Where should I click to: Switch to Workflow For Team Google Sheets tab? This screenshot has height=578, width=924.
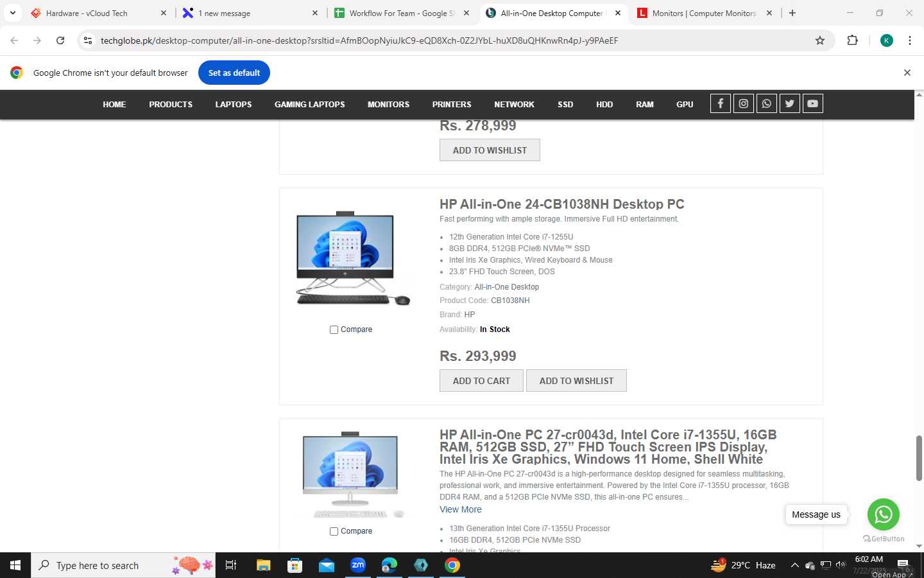(x=402, y=13)
